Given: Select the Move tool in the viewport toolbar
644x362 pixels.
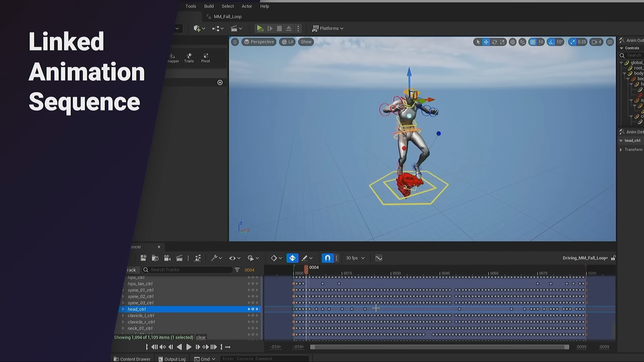Looking at the screenshot, I should click(x=486, y=42).
